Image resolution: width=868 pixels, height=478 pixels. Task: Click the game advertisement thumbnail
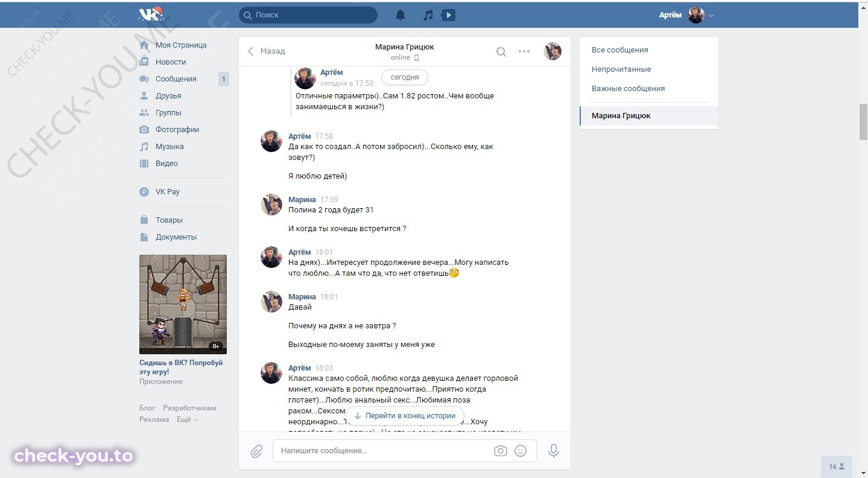tap(183, 304)
